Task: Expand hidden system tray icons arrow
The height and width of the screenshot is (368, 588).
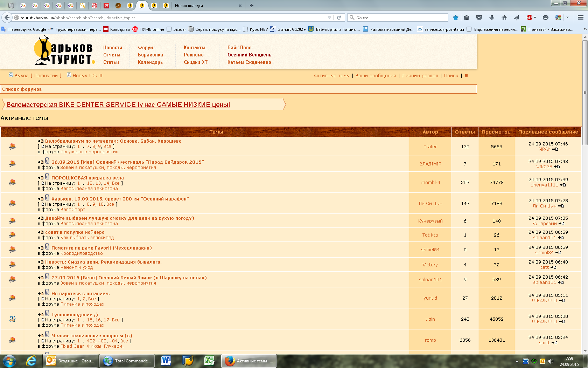Action: pyautogui.click(x=517, y=361)
